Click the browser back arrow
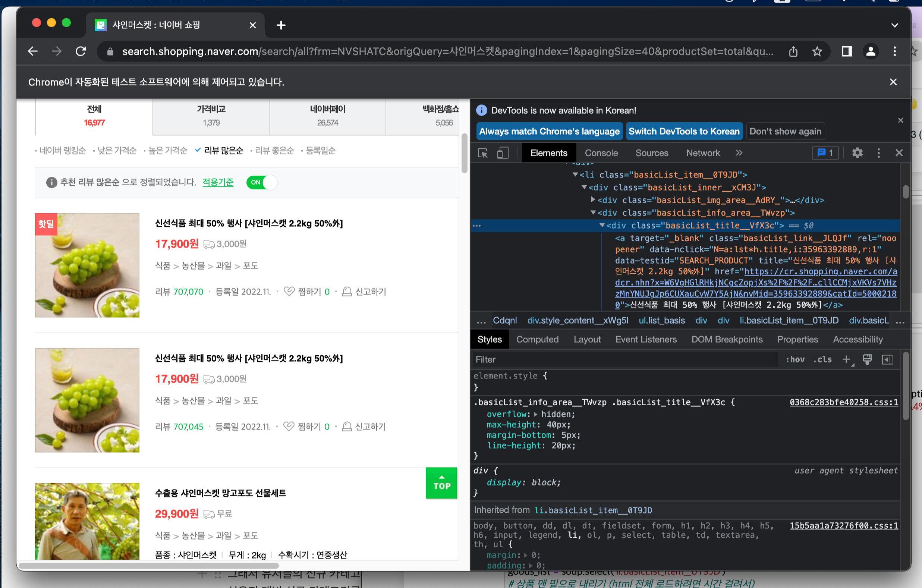The width and height of the screenshot is (922, 588). tap(33, 51)
